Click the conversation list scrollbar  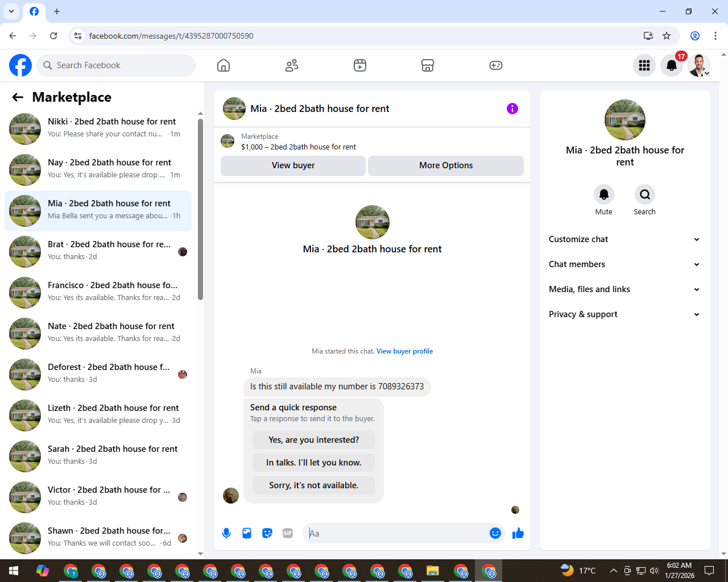pyautogui.click(x=200, y=210)
